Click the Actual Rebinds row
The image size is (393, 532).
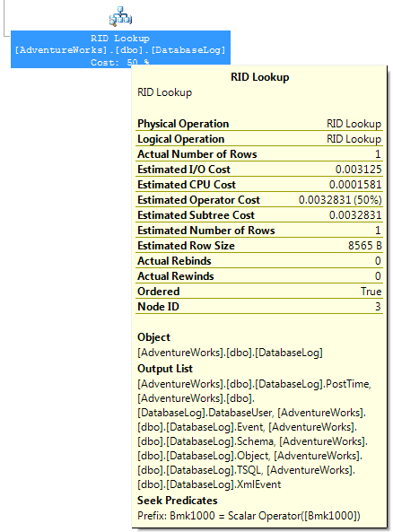point(259,261)
